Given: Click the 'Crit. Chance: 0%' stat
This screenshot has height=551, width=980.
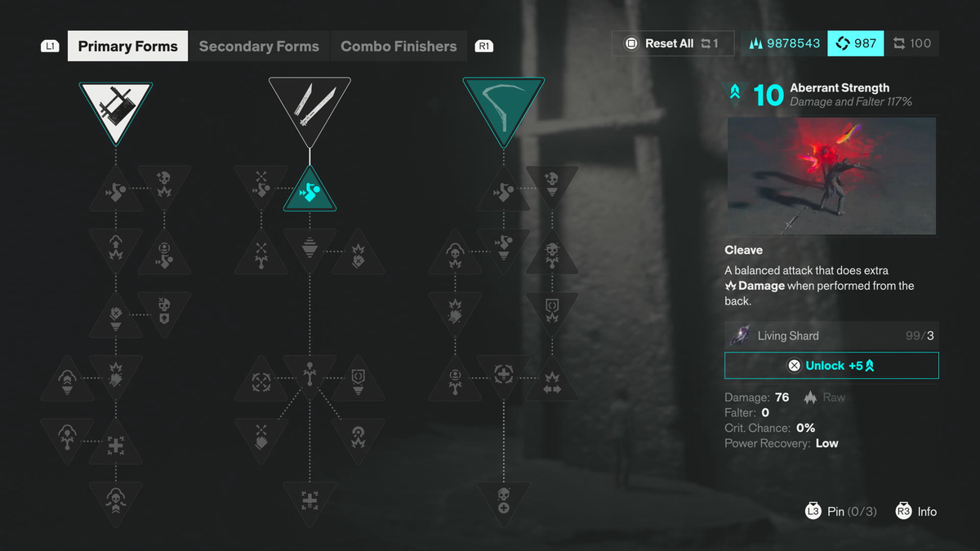Looking at the screenshot, I should (770, 428).
